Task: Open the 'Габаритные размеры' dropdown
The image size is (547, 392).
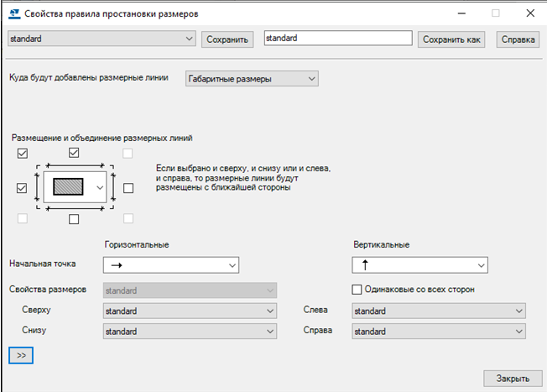Action: point(252,79)
